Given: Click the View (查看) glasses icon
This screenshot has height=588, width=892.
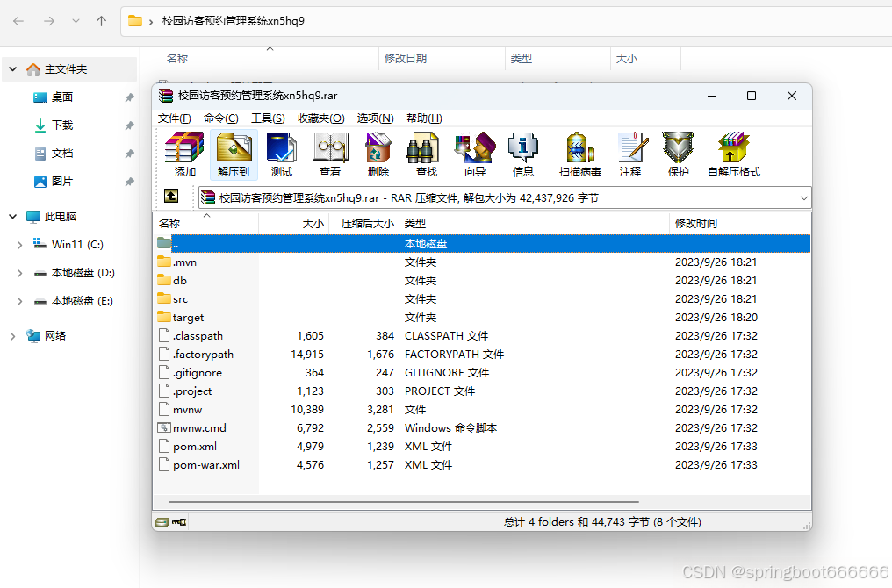Looking at the screenshot, I should coord(330,154).
